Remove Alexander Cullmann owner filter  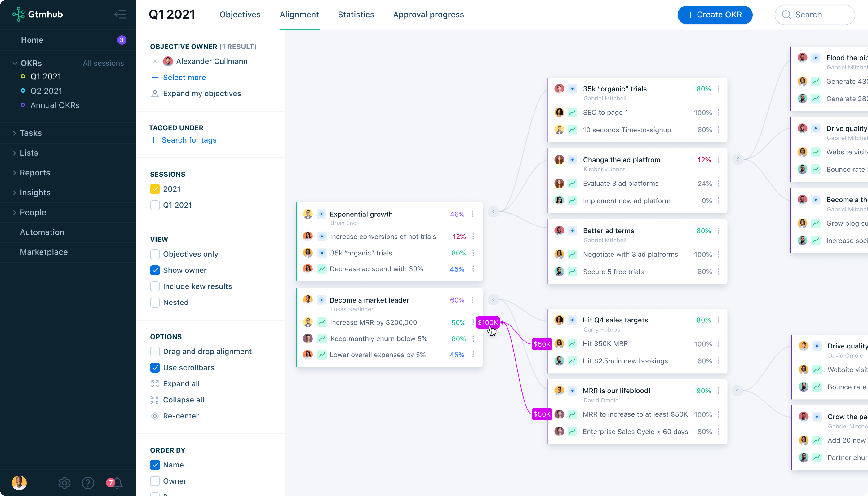(x=155, y=61)
